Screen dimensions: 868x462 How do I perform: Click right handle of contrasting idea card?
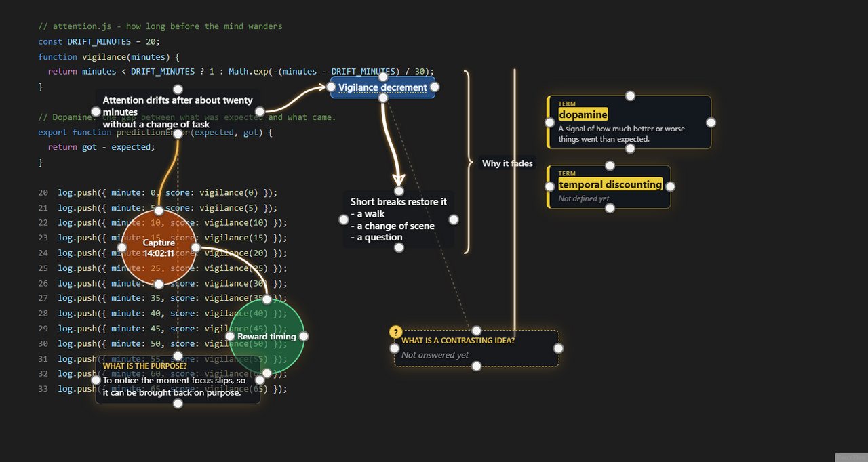(558, 348)
